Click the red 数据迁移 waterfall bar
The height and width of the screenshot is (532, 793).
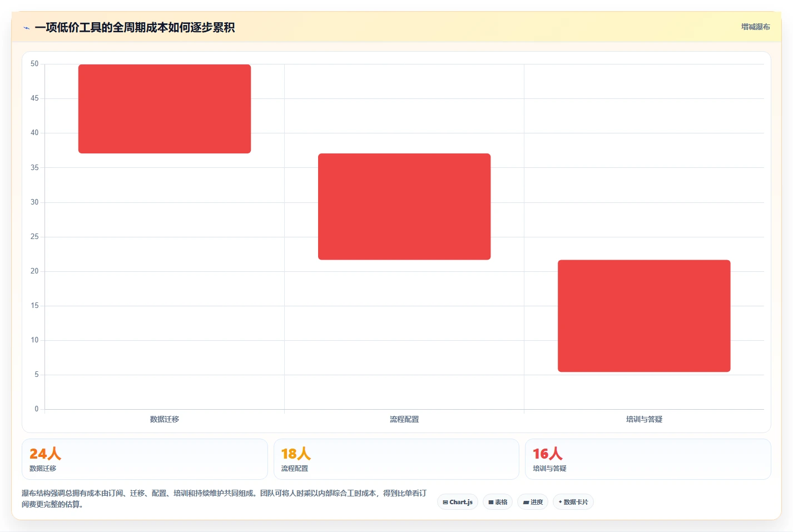165,109
